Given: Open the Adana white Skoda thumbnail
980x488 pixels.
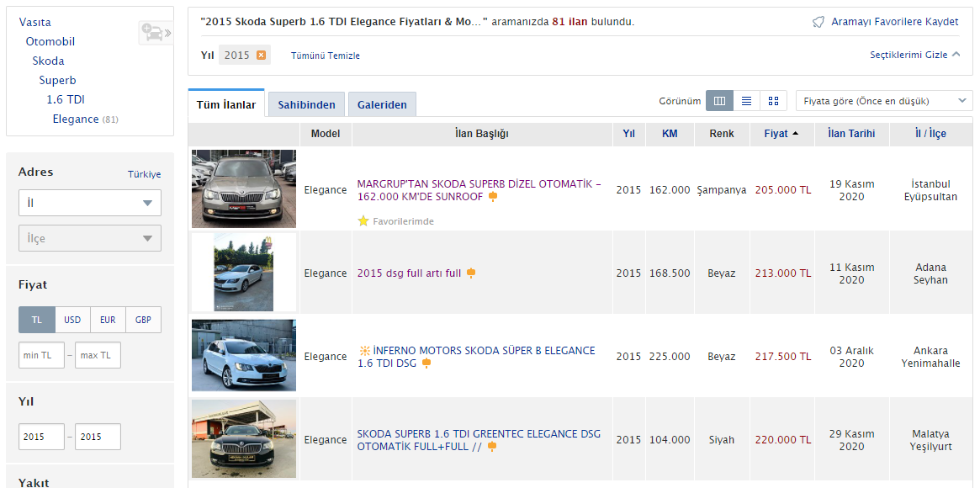Looking at the screenshot, I should pos(244,273).
